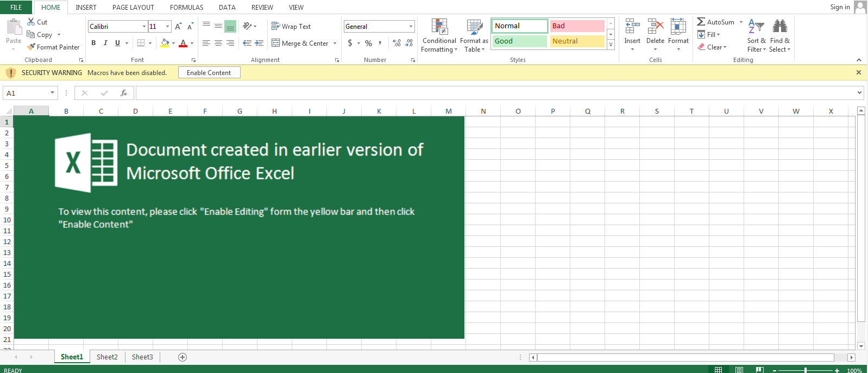868x373 pixels.
Task: Click the Format cells icon
Action: [678, 26]
